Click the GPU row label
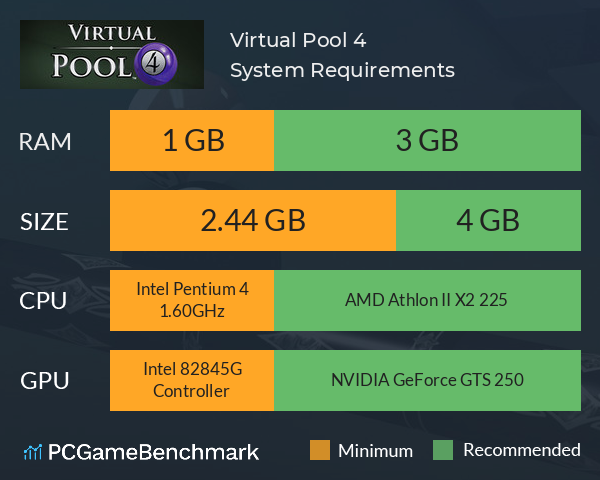The height and width of the screenshot is (480, 600). (x=45, y=381)
